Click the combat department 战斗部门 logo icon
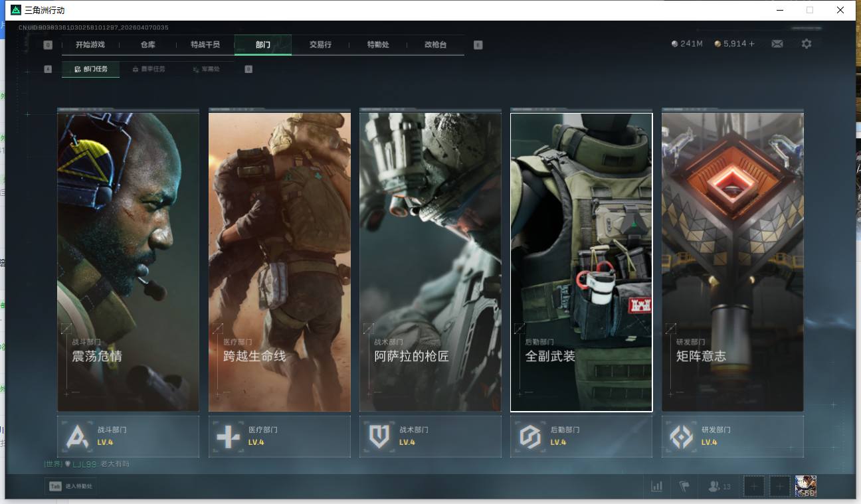 77,436
